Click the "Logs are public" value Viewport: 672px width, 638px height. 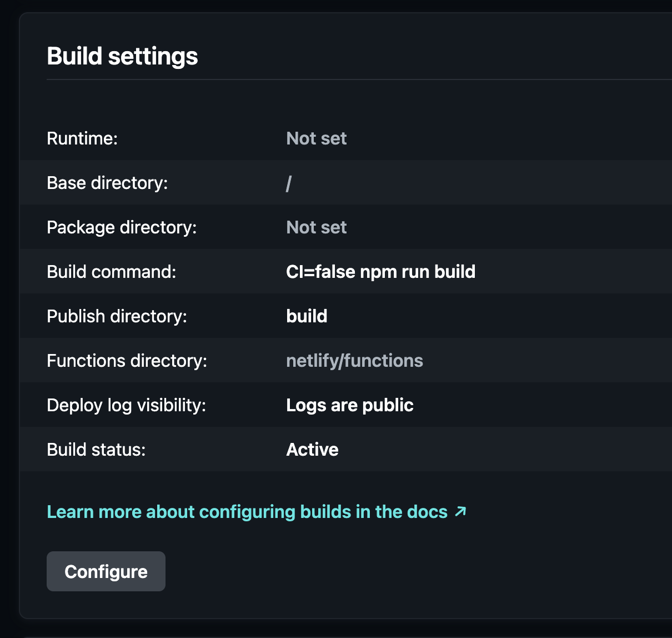349,405
